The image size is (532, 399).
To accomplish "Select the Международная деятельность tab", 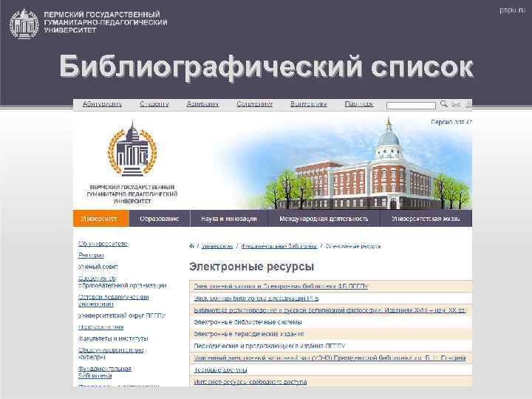I will 324,218.
